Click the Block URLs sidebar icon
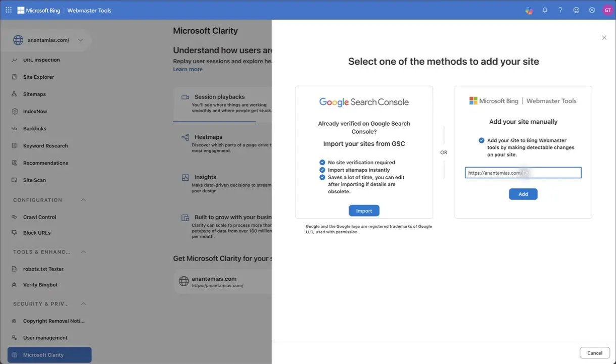The width and height of the screenshot is (616, 364). click(x=14, y=233)
